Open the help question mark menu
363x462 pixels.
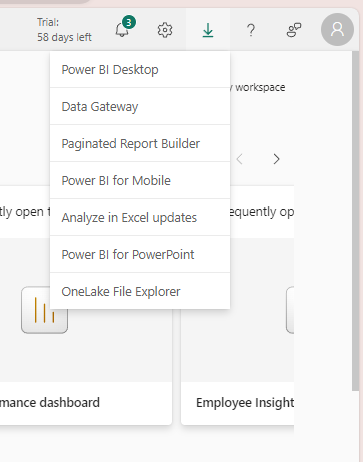click(x=251, y=30)
